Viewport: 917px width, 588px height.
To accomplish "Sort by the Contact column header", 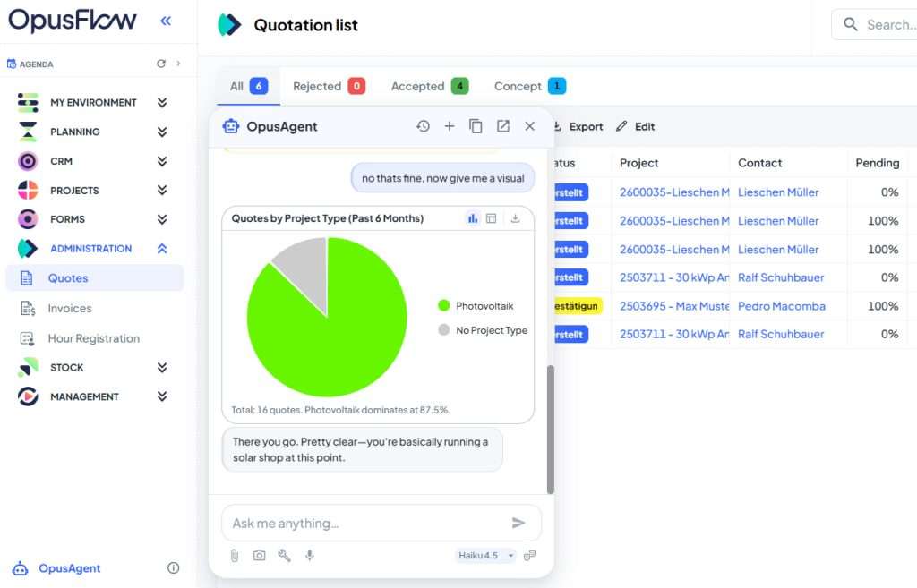I will click(759, 163).
